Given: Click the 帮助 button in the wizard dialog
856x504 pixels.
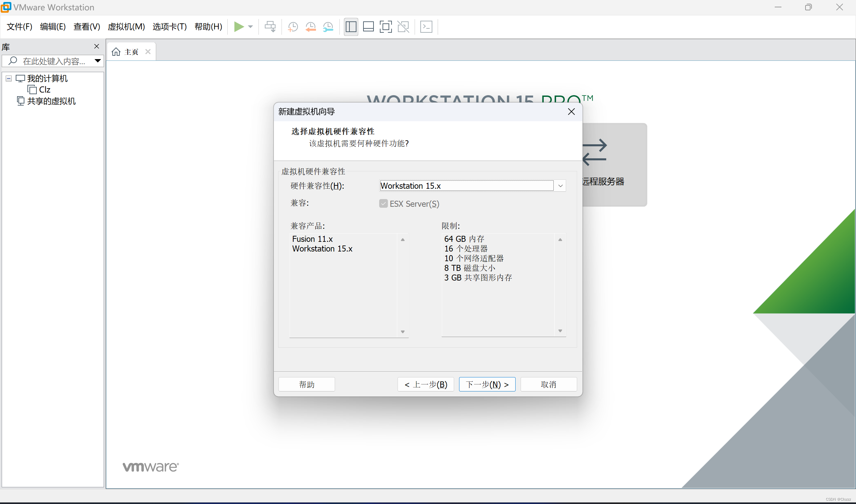Looking at the screenshot, I should (306, 384).
